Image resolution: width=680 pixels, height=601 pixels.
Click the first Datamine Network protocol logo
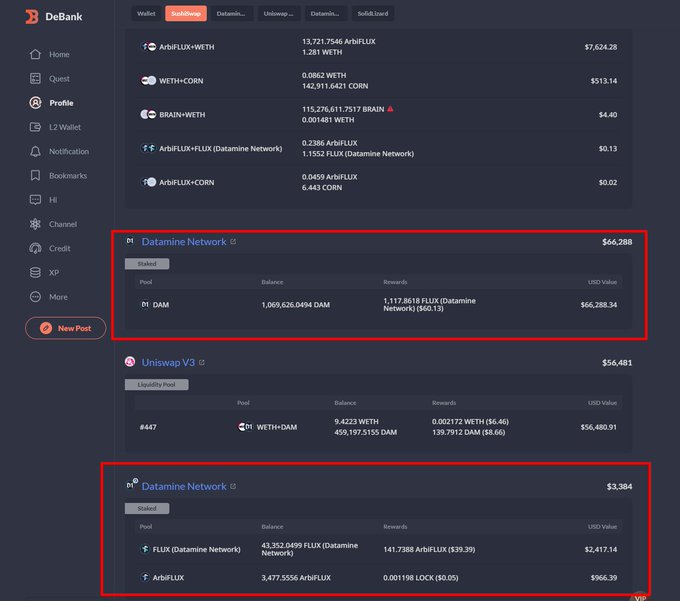click(130, 241)
